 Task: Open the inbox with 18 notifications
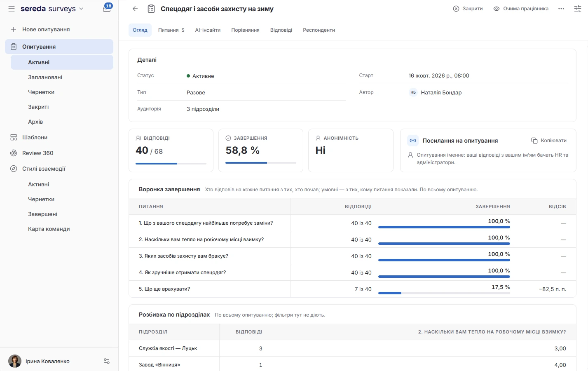(x=107, y=8)
